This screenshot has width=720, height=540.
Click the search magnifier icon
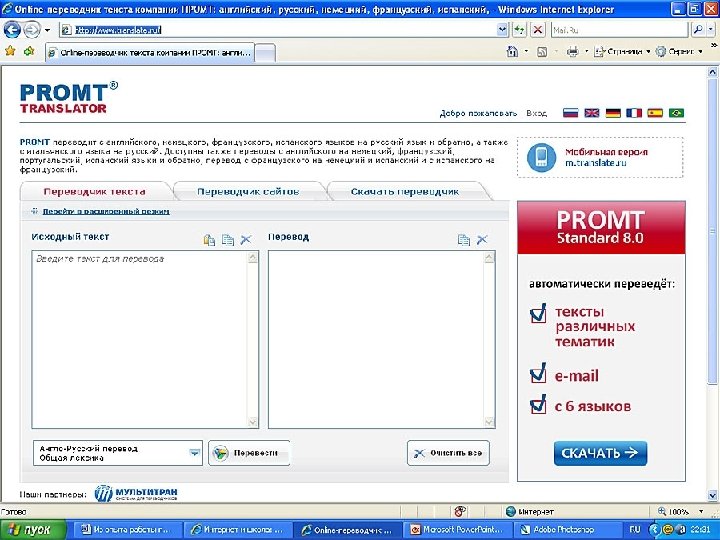coord(698,30)
